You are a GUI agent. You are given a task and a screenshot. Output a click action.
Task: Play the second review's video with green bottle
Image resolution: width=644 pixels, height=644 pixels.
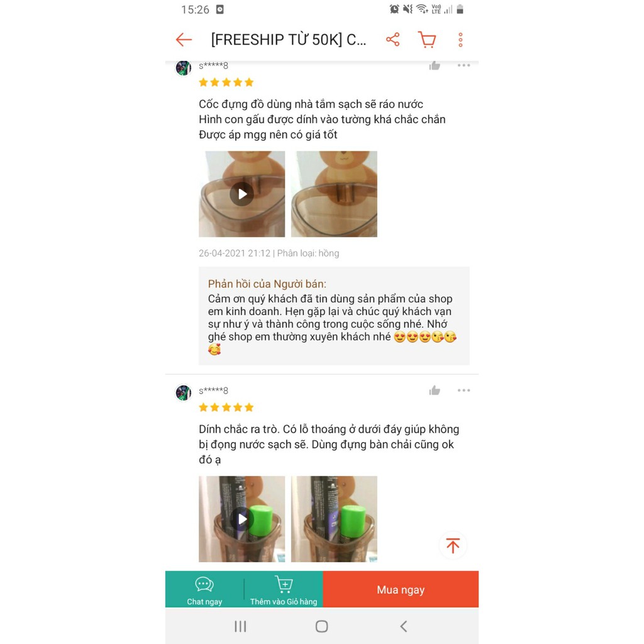[241, 519]
